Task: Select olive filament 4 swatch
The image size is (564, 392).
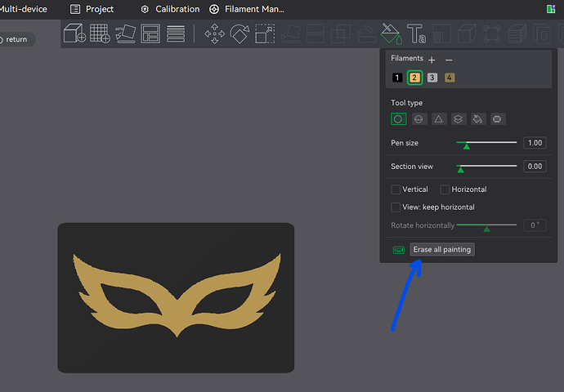Action: click(450, 78)
